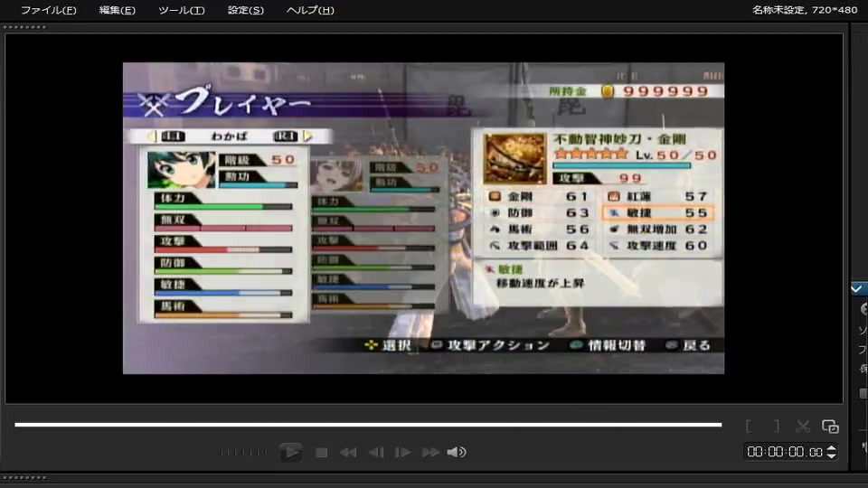Open the ツール(T) menu
Viewport: 868px width, 488px height.
point(181,10)
